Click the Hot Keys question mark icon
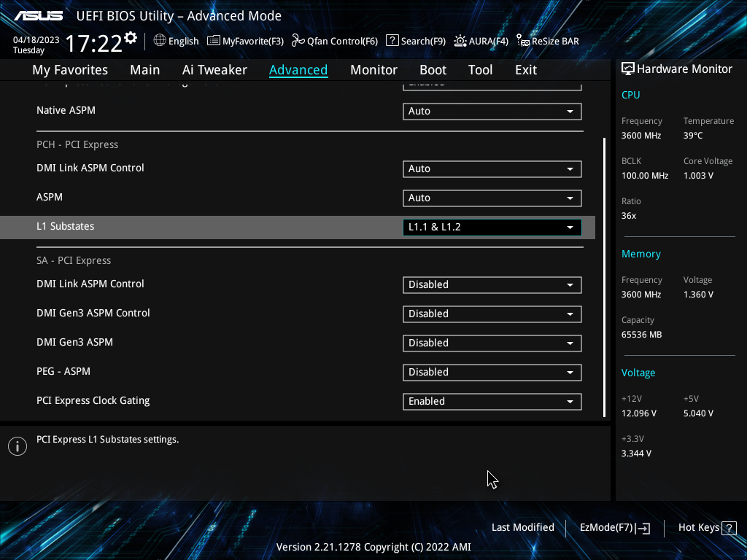The width and height of the screenshot is (747, 560). [x=729, y=528]
